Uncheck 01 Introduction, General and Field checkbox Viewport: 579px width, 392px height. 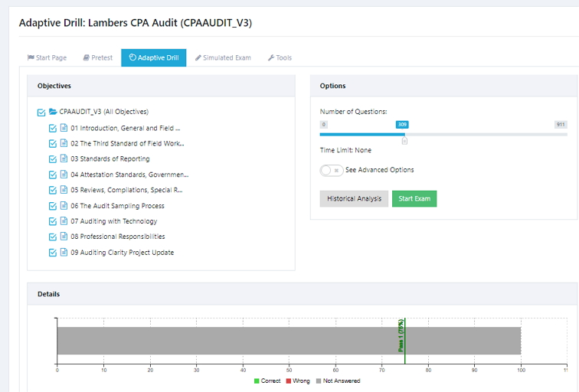pos(53,129)
